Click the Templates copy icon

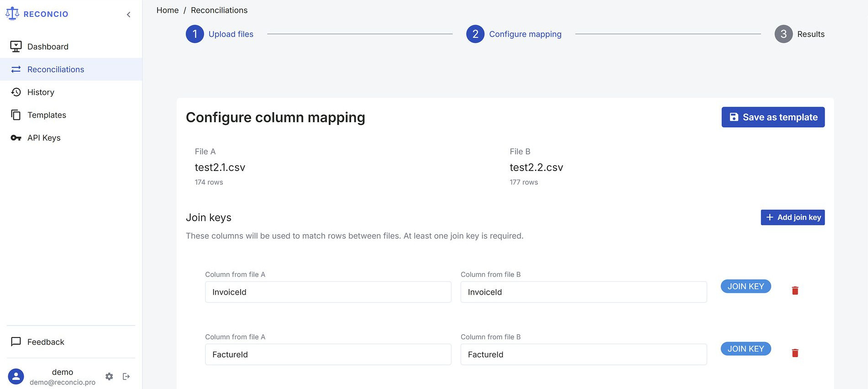16,115
